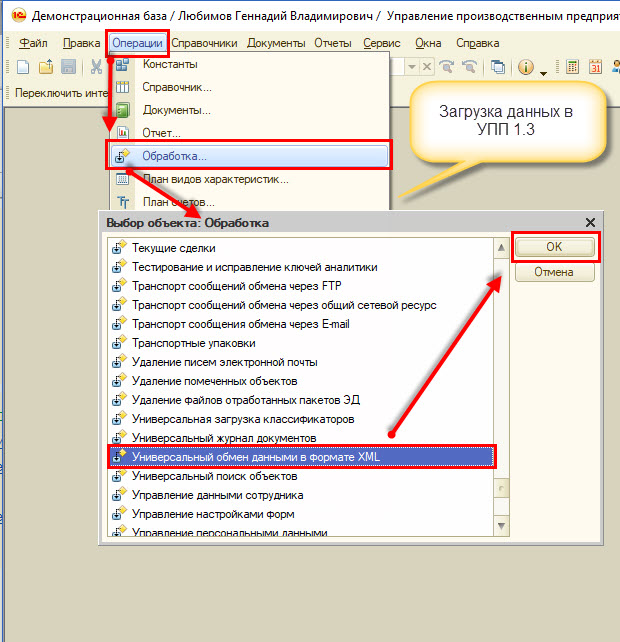Confirm selection with the OK button

pos(554,247)
